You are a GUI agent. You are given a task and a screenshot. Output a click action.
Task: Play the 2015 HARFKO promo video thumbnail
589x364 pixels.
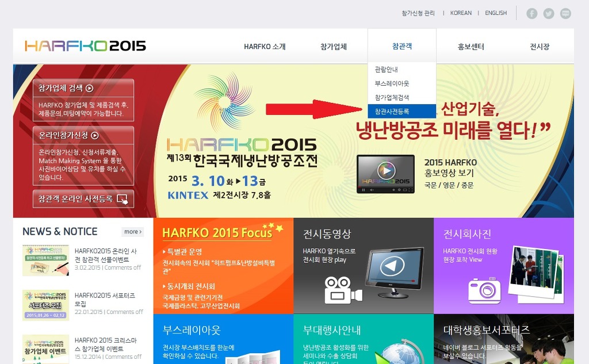coord(385,174)
